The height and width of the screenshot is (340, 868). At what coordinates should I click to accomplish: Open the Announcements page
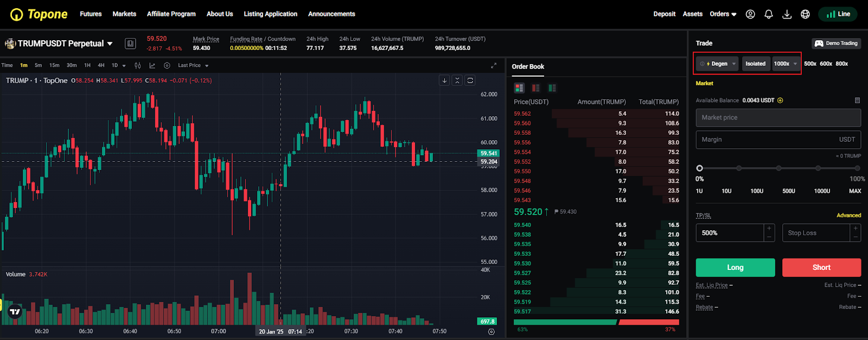tap(331, 14)
